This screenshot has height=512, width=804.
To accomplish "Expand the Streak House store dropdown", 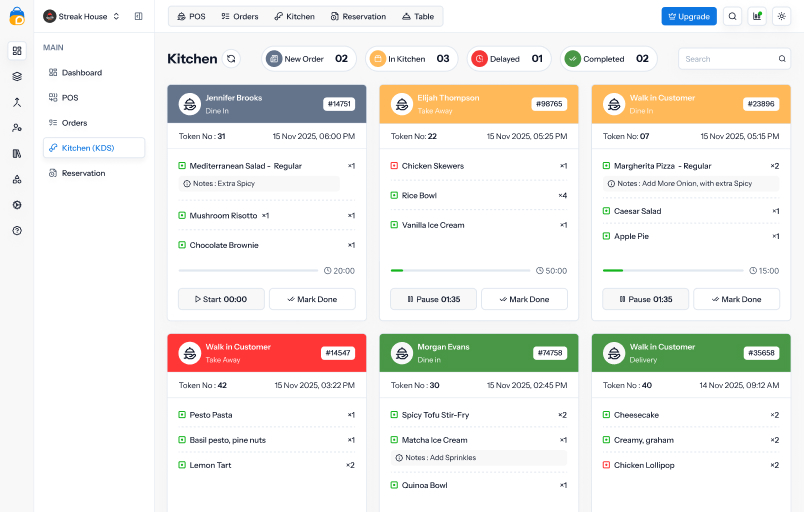I will (x=82, y=16).
